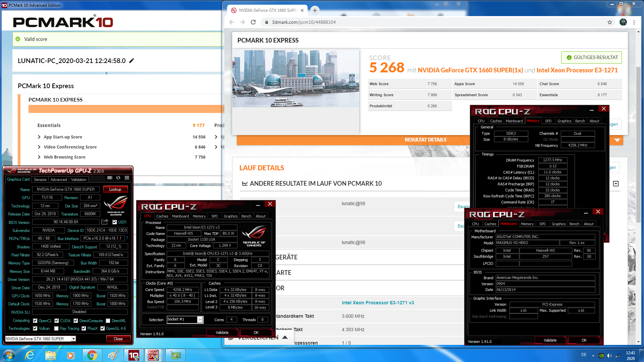This screenshot has height=362, width=644.
Task: Bookmark this page with star icon
Action: [x=609, y=22]
